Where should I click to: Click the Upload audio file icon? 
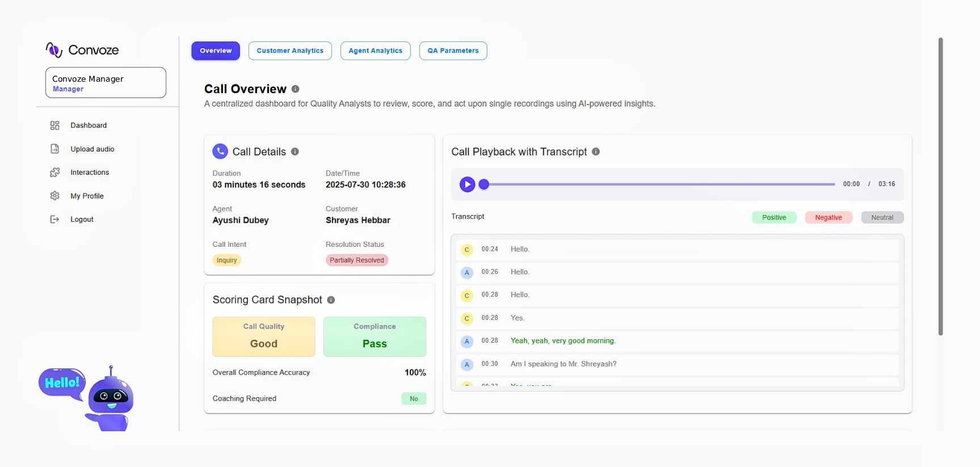55,149
